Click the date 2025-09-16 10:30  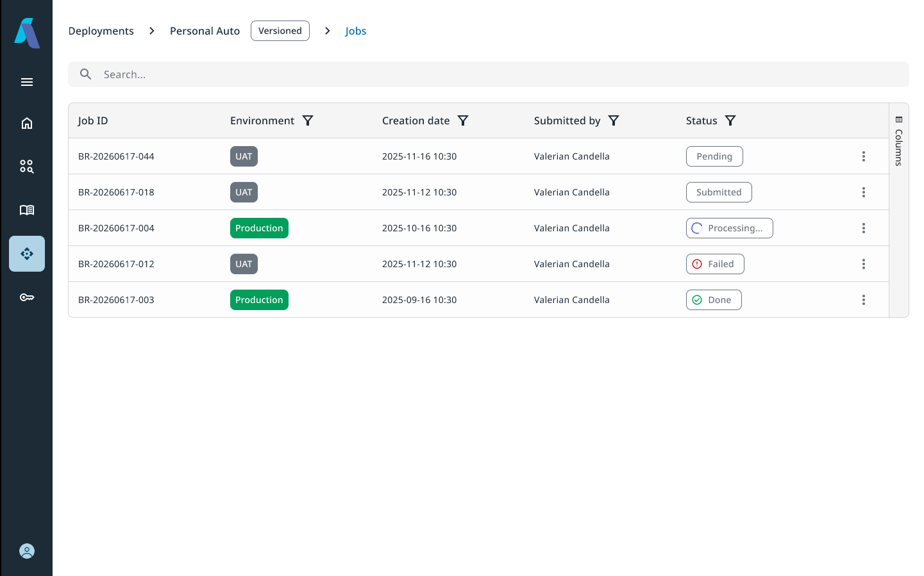(x=419, y=300)
